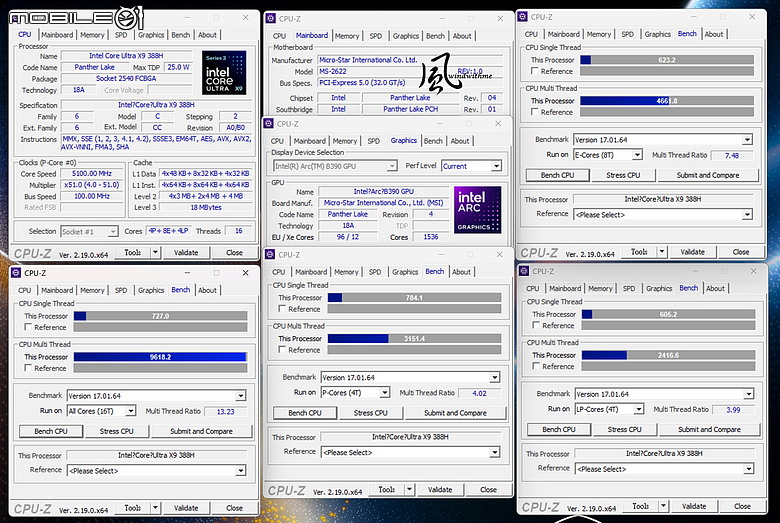
Task: Close the Mainboard CPU-Z window
Action: point(500,18)
